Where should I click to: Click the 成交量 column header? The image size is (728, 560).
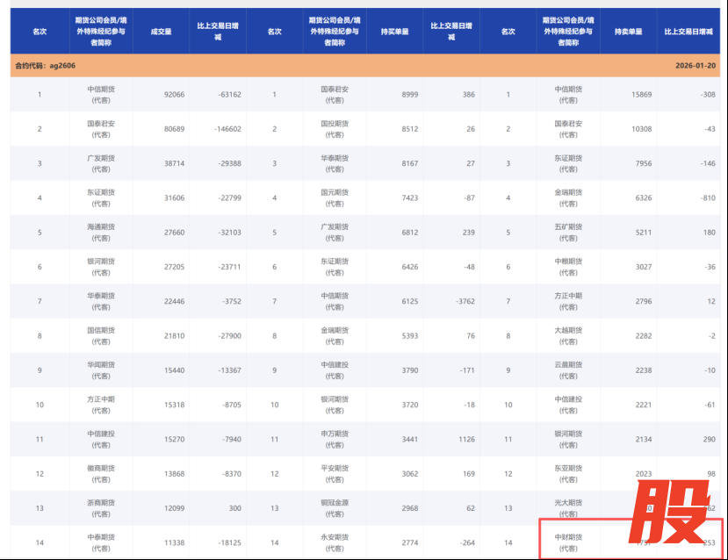pyautogui.click(x=161, y=32)
